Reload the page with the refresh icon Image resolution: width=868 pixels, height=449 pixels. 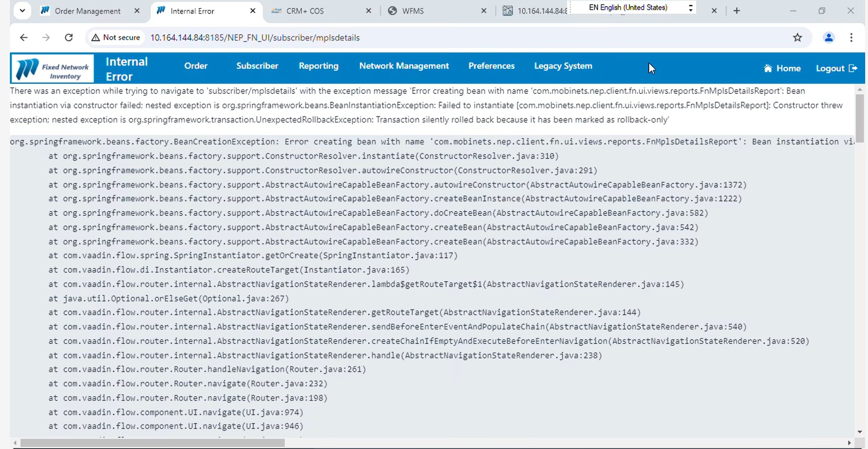pyautogui.click(x=69, y=38)
